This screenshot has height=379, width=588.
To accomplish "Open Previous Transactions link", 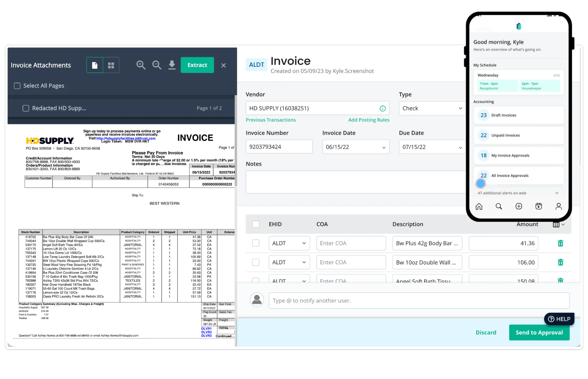I will (271, 120).
